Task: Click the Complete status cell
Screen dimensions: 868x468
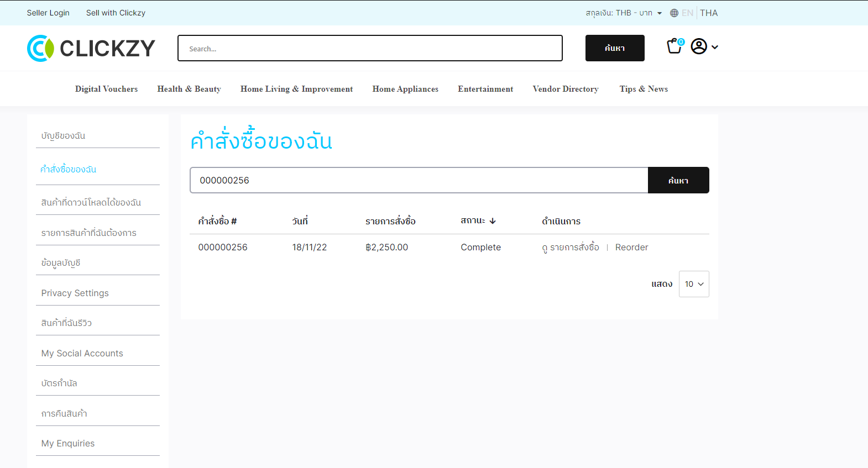Action: [481, 247]
